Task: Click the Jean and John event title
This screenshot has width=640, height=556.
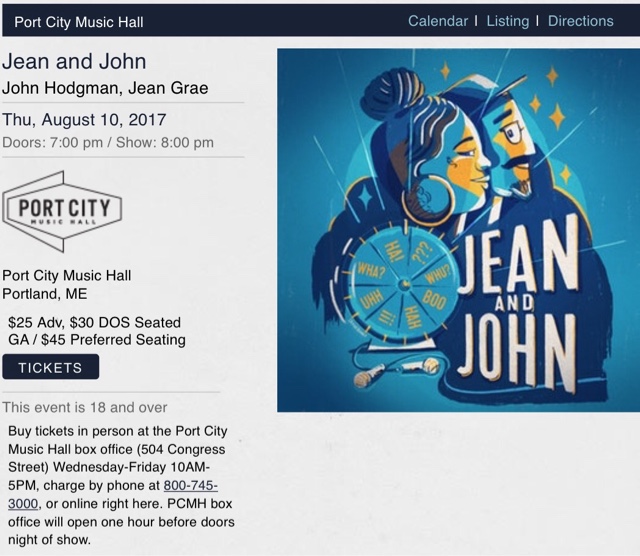Action: click(74, 62)
